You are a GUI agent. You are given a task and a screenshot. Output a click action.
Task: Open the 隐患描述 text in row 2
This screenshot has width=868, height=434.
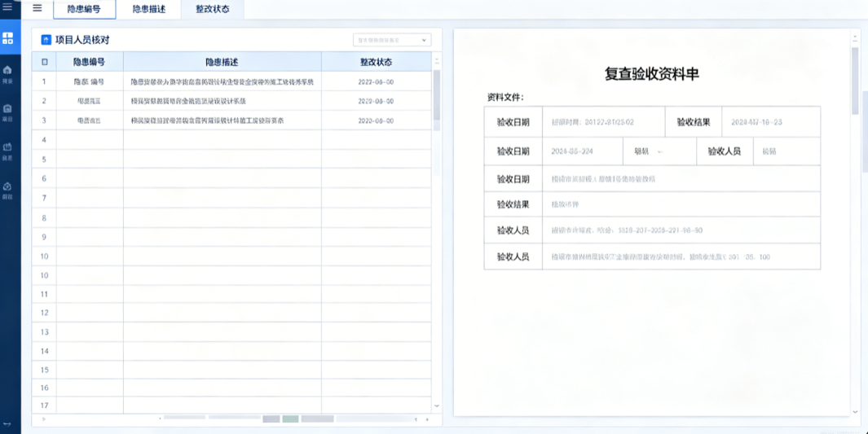pyautogui.click(x=188, y=101)
